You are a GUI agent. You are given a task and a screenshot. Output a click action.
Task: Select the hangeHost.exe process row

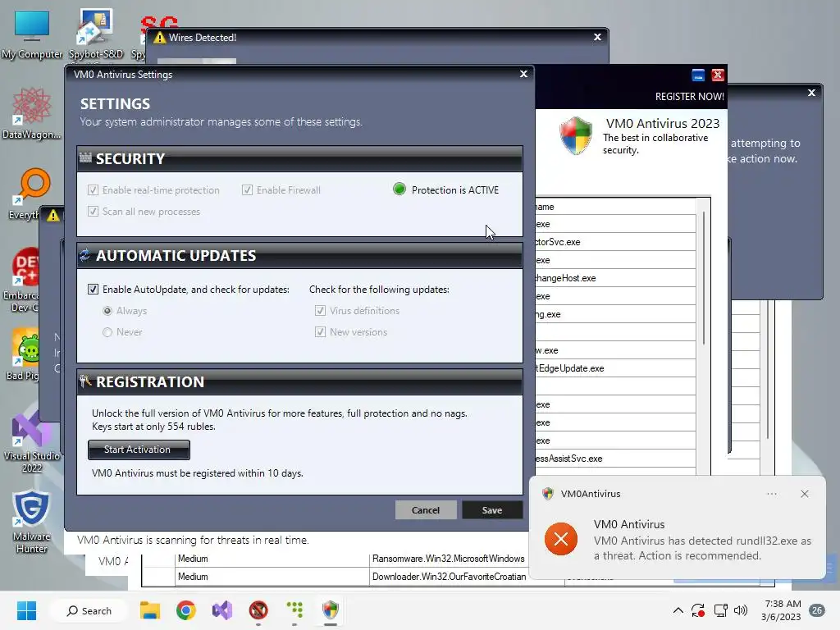point(615,278)
